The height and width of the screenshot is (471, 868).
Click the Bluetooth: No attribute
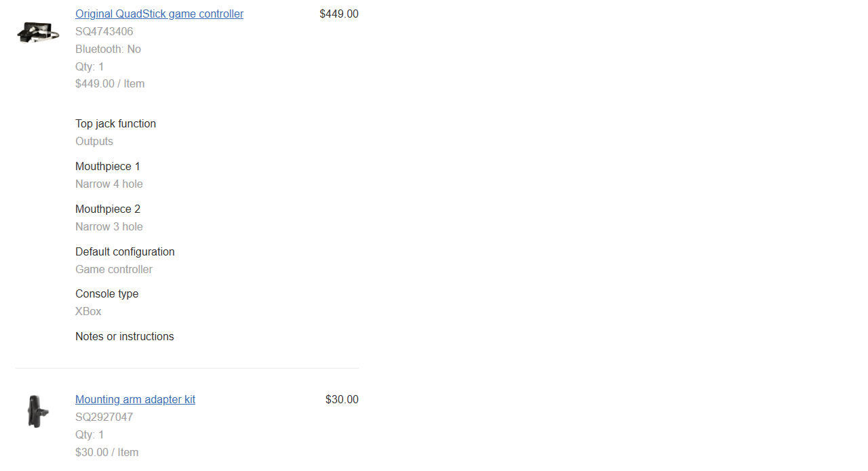click(108, 49)
